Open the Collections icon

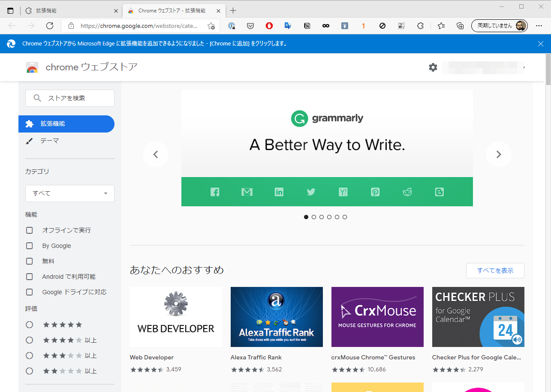[460, 26]
